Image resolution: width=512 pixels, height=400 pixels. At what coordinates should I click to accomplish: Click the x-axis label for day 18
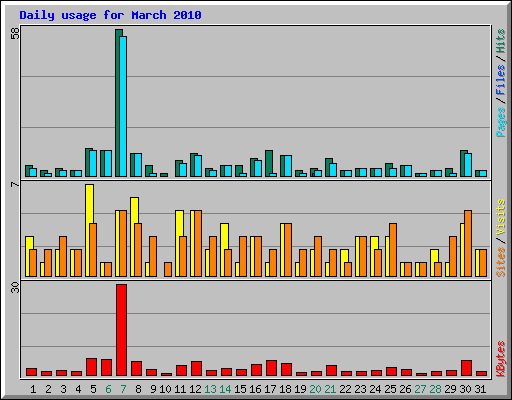click(285, 389)
